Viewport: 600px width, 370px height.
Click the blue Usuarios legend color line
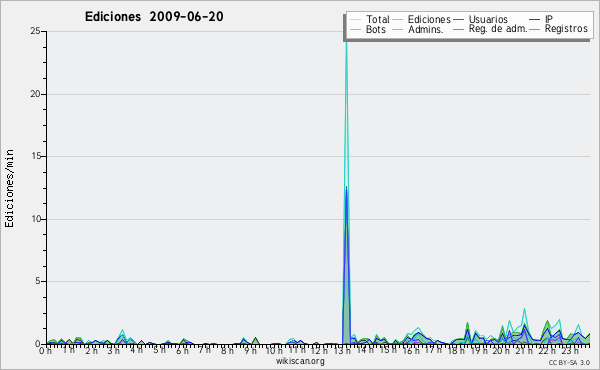(x=458, y=19)
